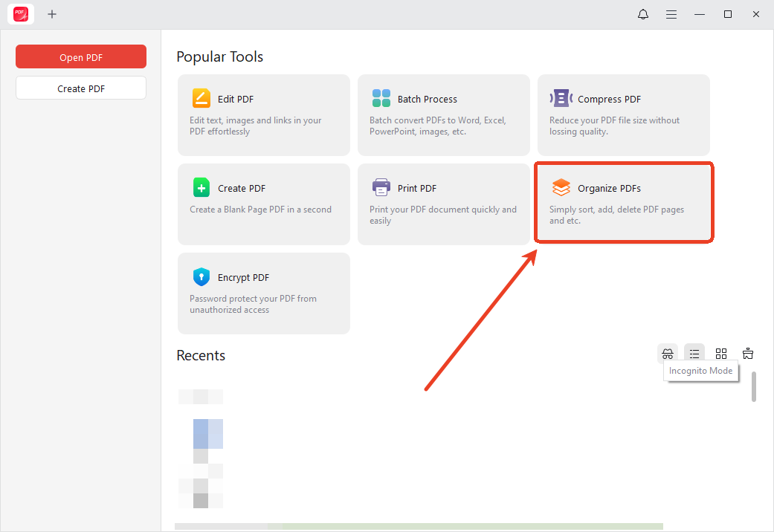Enable Incognito Mode for recents
The height and width of the screenshot is (532, 774).
(x=668, y=353)
